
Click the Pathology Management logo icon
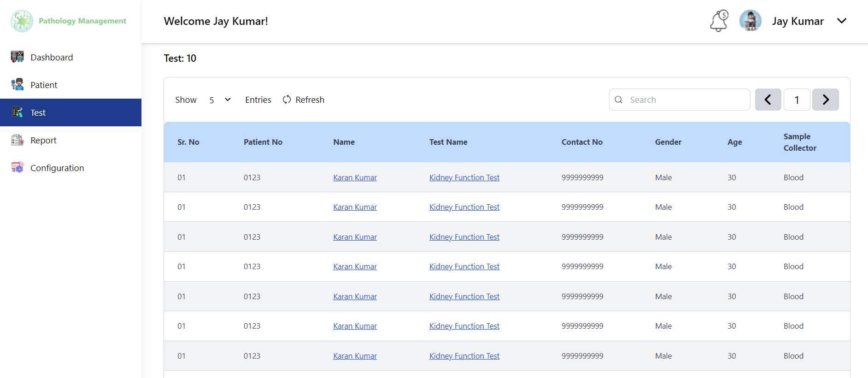22,21
